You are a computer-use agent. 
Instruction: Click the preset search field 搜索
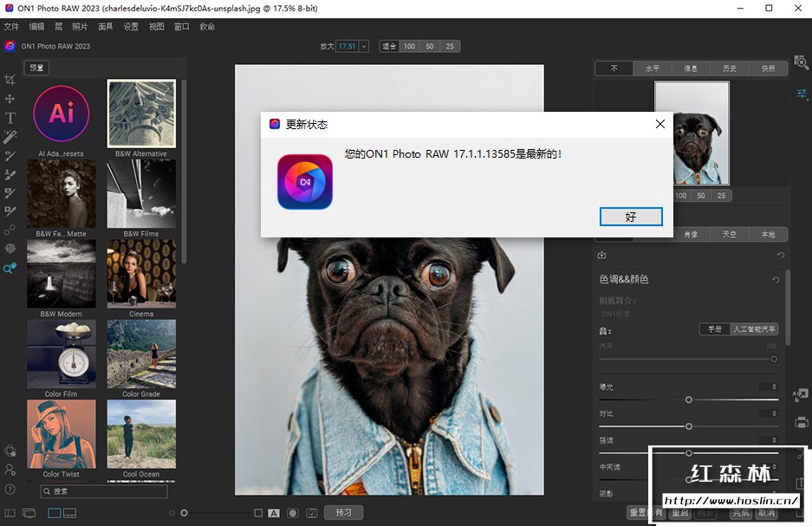pos(104,491)
